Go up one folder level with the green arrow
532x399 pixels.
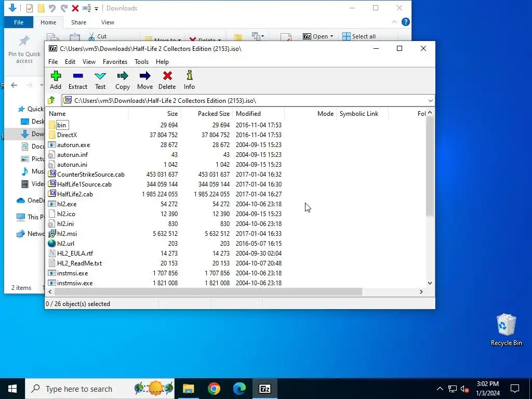pyautogui.click(x=51, y=100)
